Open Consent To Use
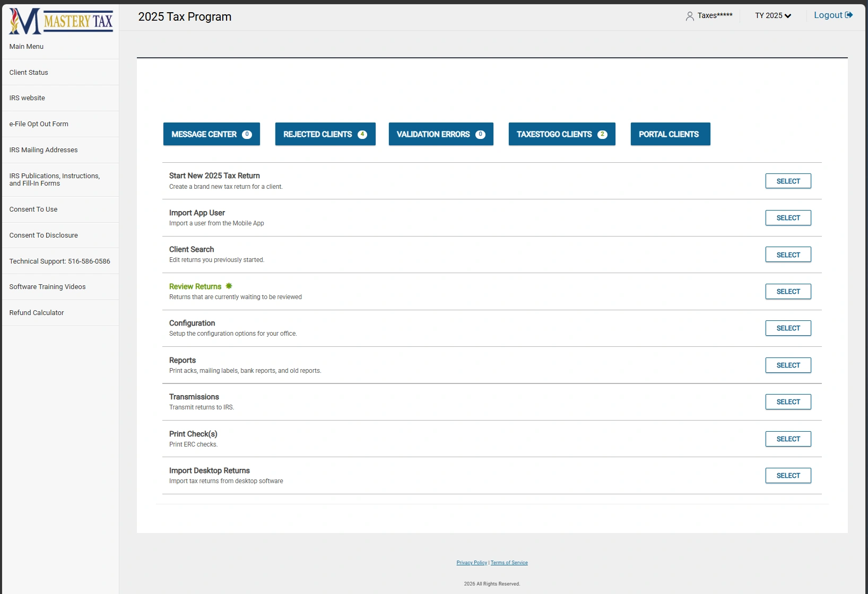Image resolution: width=868 pixels, height=594 pixels. point(60,209)
